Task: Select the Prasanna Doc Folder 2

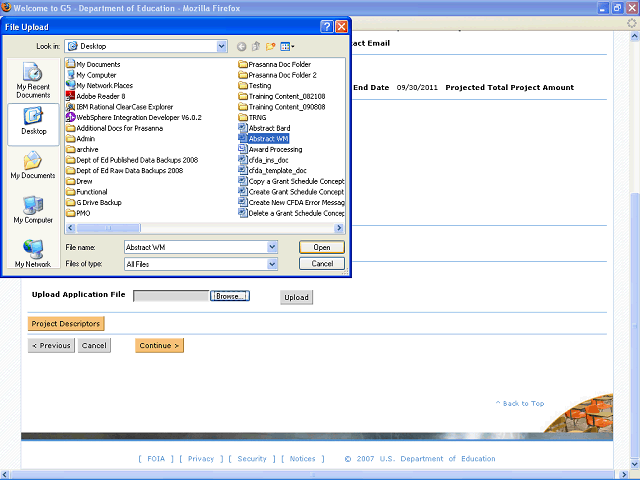Action: pyautogui.click(x=277, y=75)
